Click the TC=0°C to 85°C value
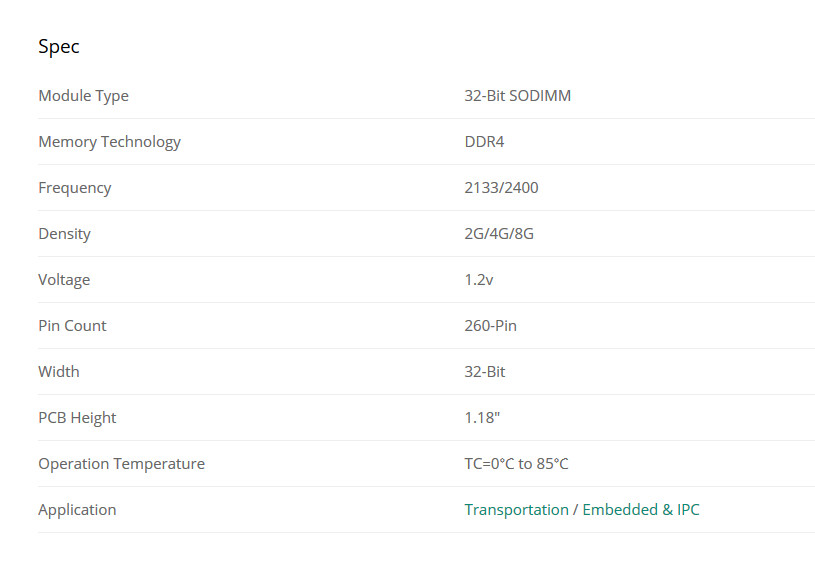This screenshot has width=815, height=566. (x=516, y=464)
